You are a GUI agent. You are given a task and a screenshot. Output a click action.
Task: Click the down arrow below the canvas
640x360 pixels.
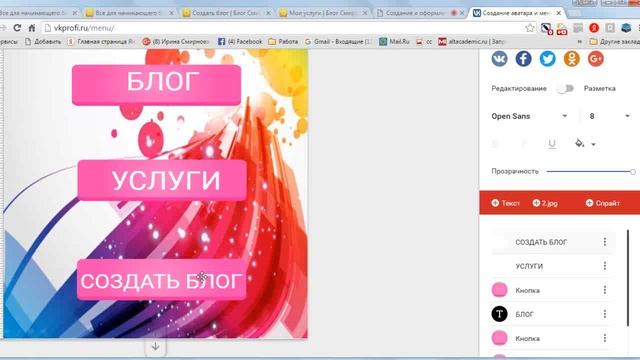coord(155,347)
